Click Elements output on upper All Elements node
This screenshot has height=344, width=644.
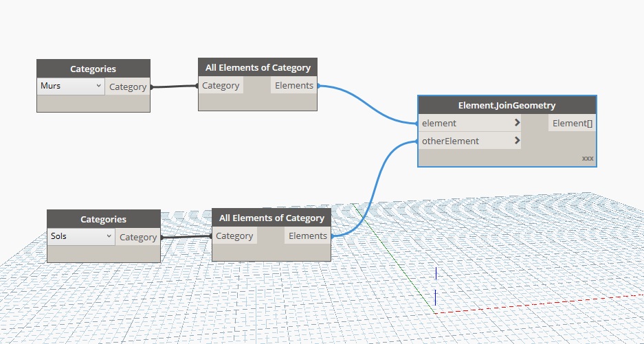[x=293, y=86]
